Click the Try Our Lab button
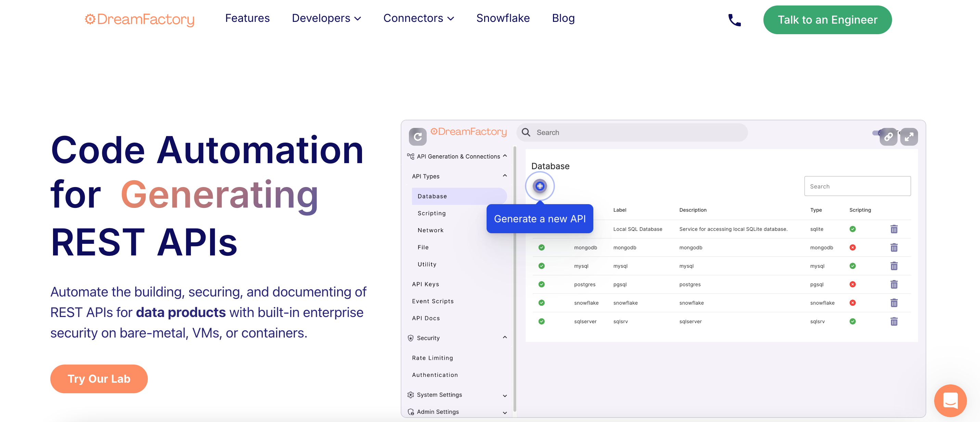The height and width of the screenshot is (422, 980). [99, 378]
